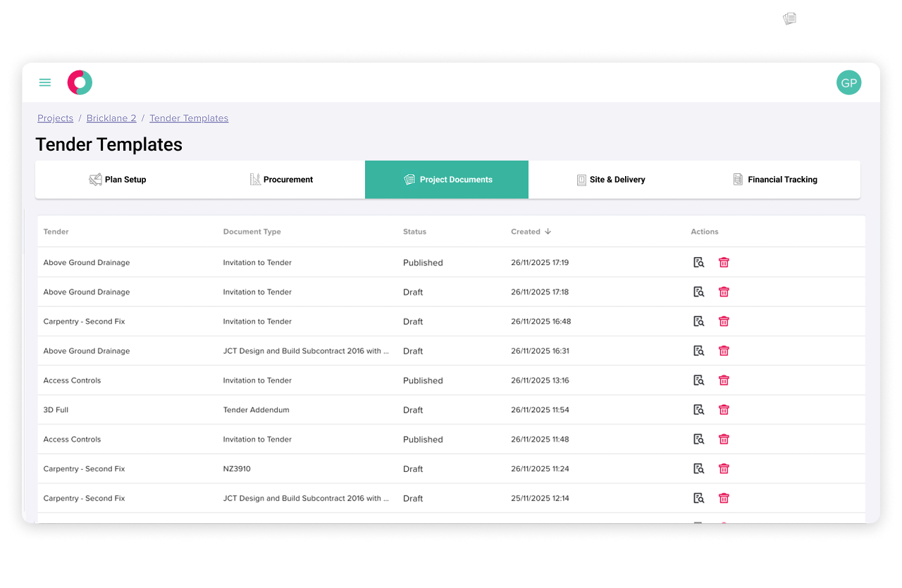Delete the draft Above Ground Drainage invitation from 17:18

[x=724, y=292]
